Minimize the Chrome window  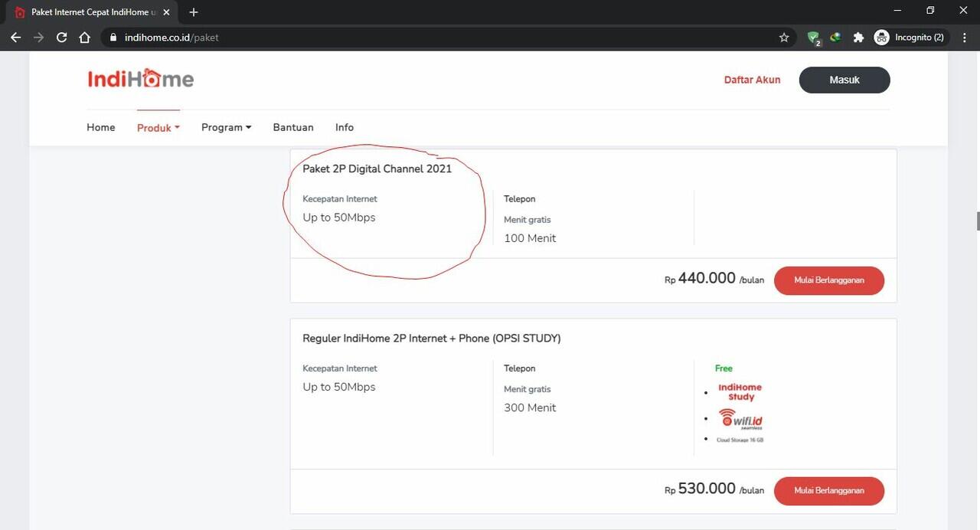click(897, 11)
